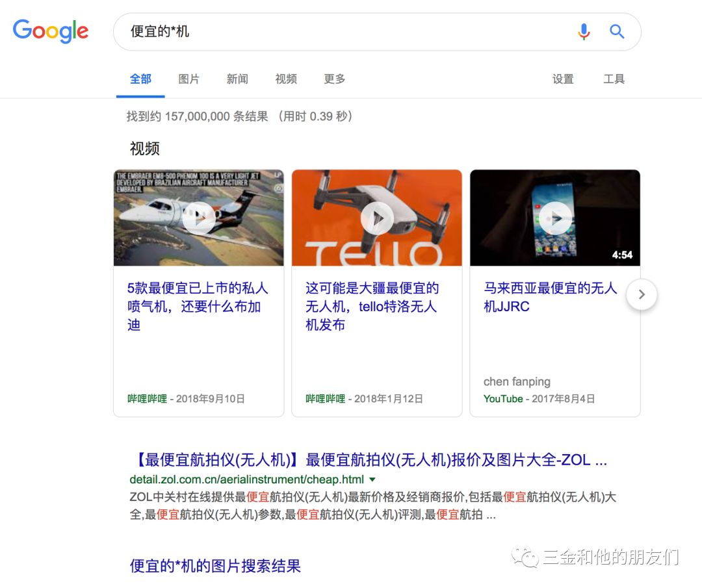The image size is (702, 588).
Task: Switch to the 新闻 tab
Action: pyautogui.click(x=237, y=79)
